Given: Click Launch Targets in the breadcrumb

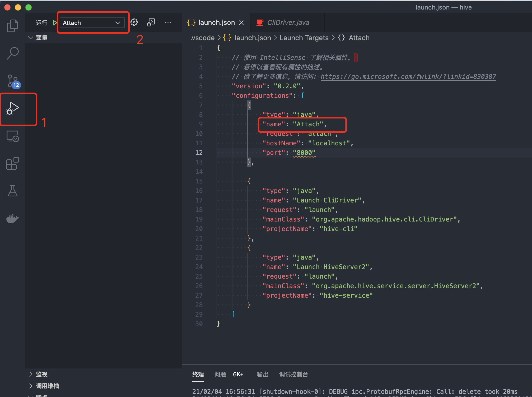Looking at the screenshot, I should tap(304, 38).
